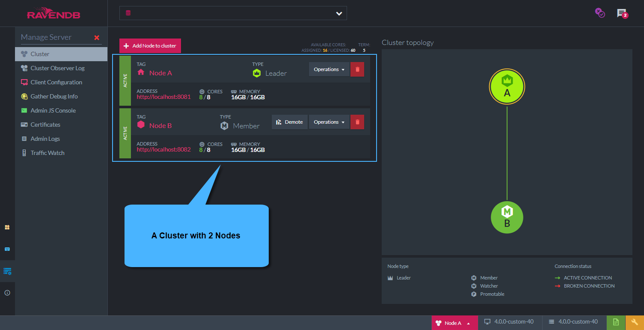Image resolution: width=644 pixels, height=330 pixels.
Task: Demote Node B
Action: (x=290, y=122)
